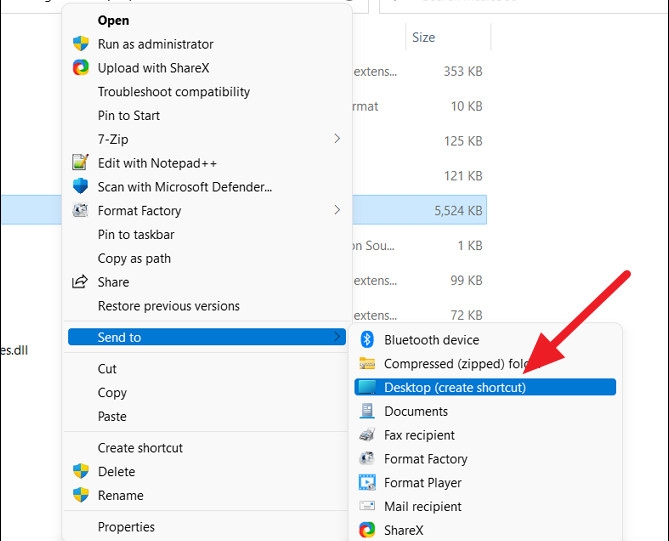Click the Mail recipient envelope icon
This screenshot has width=669, height=541.
click(x=367, y=507)
